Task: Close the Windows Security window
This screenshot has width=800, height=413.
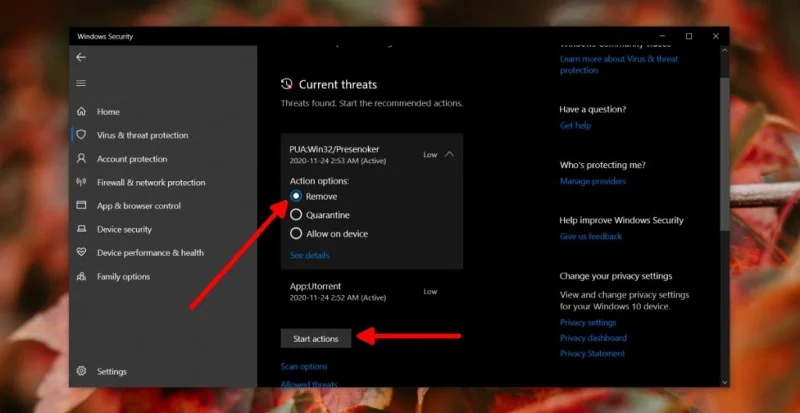Action: pyautogui.click(x=715, y=36)
